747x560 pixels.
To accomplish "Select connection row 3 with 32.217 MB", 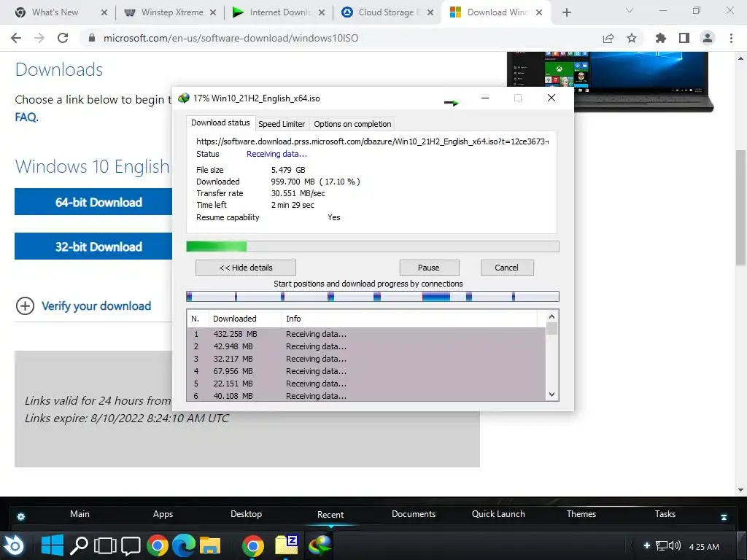I will click(x=366, y=359).
